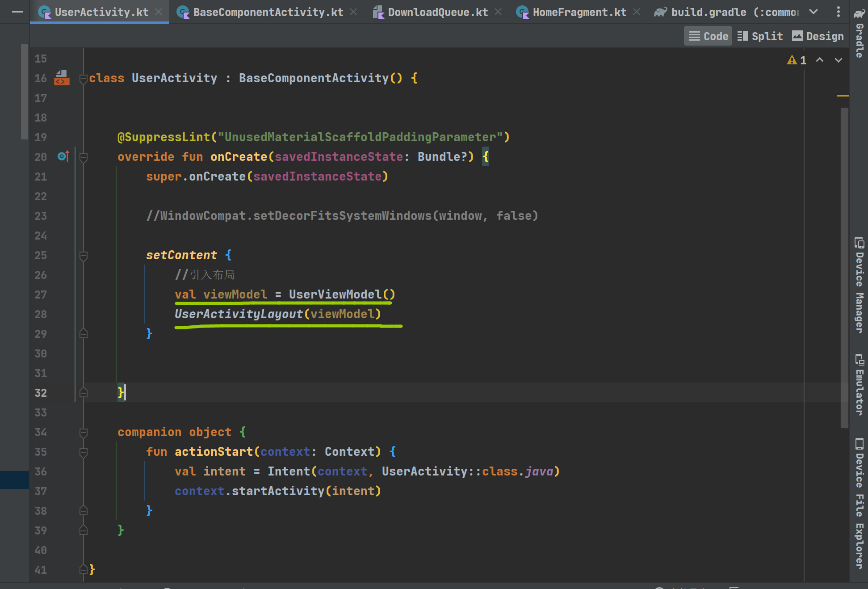Open the editor tabs options menu
Screen dimensions: 868x589
[839, 12]
